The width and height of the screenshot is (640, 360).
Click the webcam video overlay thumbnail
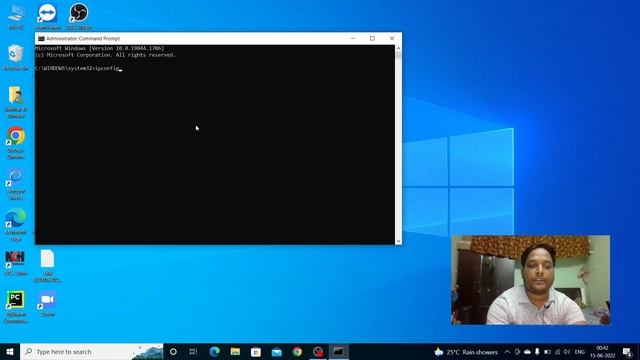531,280
